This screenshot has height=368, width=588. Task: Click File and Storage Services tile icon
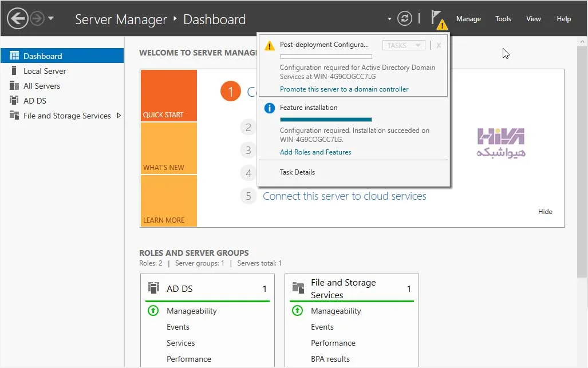point(298,288)
